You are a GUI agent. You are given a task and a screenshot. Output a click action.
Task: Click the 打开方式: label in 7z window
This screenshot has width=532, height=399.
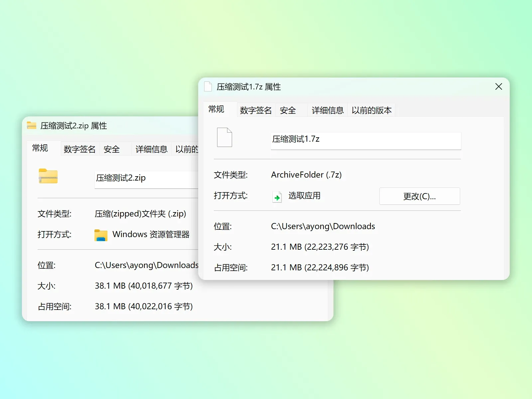(x=231, y=196)
